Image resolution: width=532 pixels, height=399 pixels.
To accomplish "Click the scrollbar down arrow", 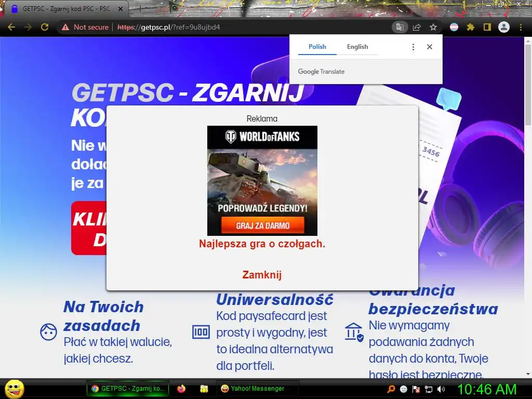I will (x=528, y=374).
